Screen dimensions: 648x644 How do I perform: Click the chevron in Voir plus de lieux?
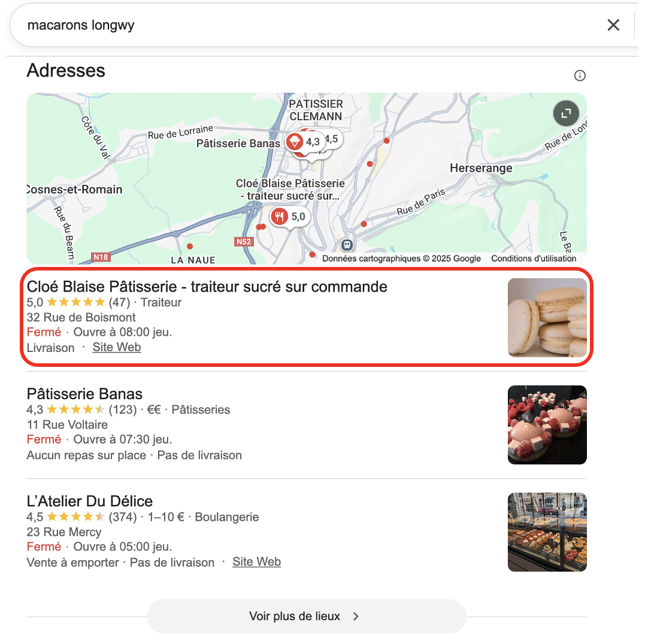[356, 616]
